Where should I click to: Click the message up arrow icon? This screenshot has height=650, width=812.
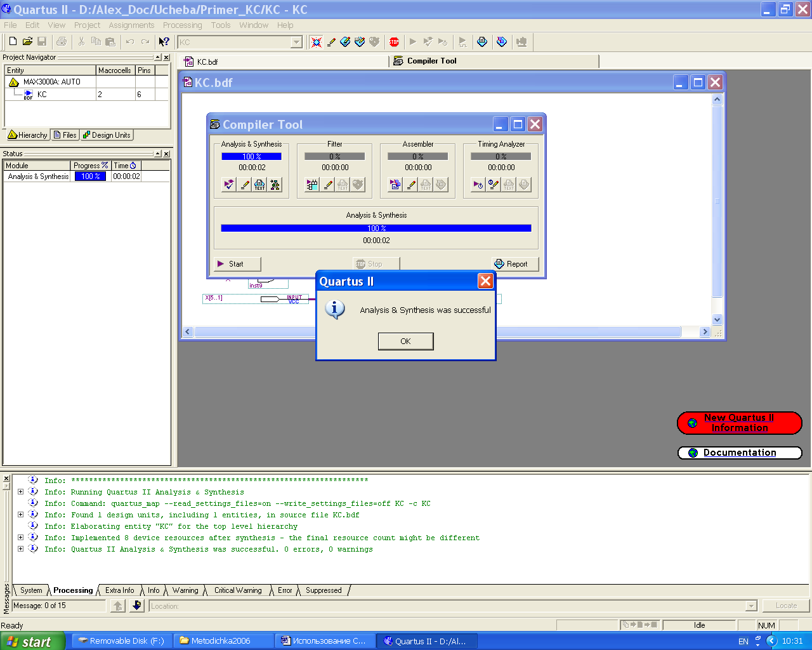tap(118, 606)
